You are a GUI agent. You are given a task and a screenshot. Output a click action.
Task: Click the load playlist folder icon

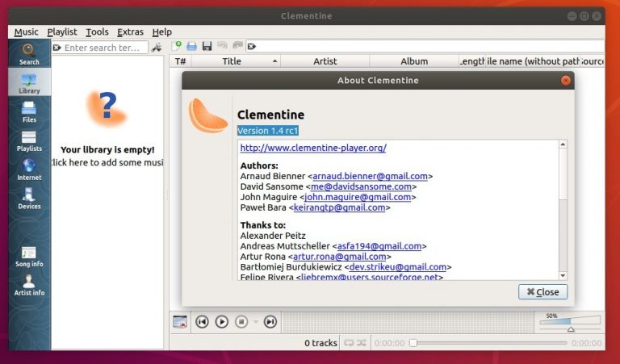(192, 46)
